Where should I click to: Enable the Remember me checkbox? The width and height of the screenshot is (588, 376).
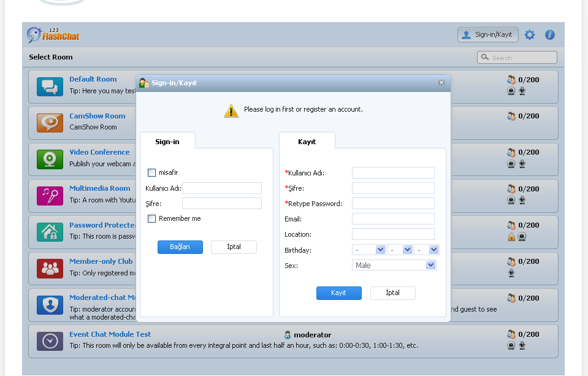pyautogui.click(x=151, y=219)
